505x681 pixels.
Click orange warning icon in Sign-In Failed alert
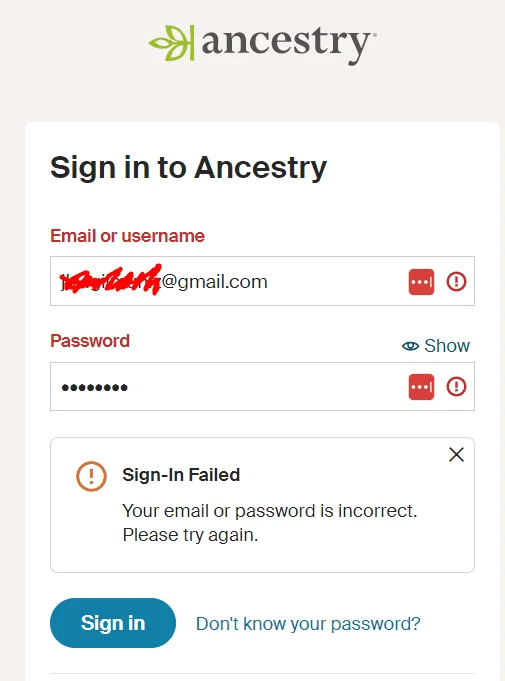click(x=91, y=476)
